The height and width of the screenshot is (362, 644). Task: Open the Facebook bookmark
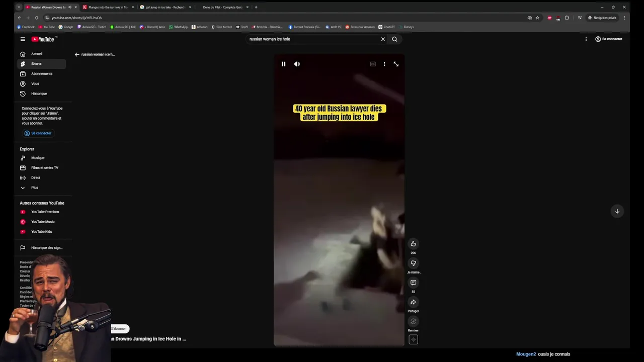click(26, 27)
